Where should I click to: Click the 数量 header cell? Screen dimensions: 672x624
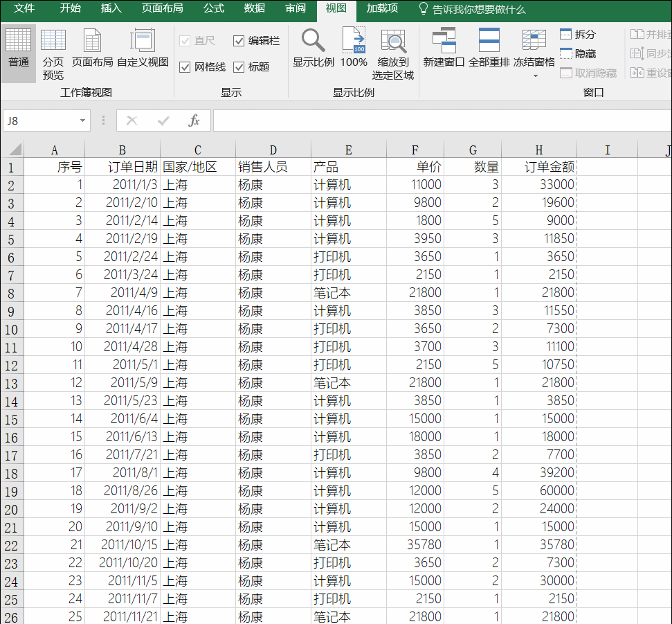pyautogui.click(x=473, y=167)
